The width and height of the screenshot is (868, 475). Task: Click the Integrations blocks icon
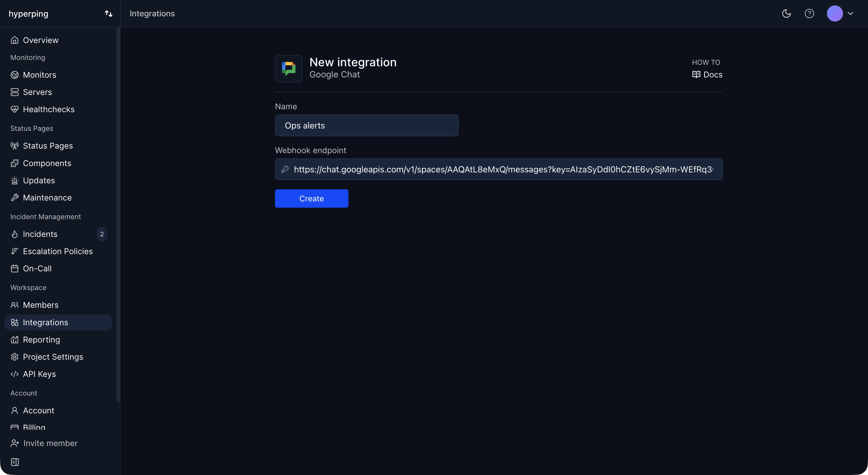pos(14,322)
